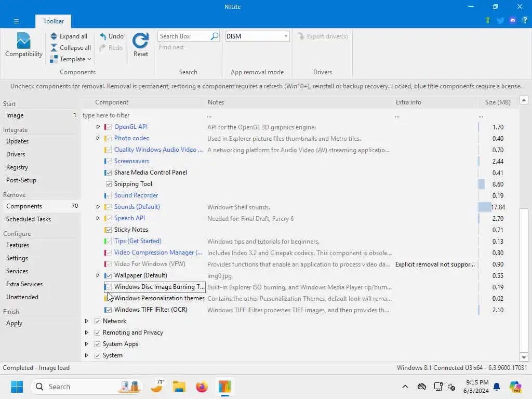Click the 'type here to filter' field
This screenshot has width=532, height=399.
point(142,115)
